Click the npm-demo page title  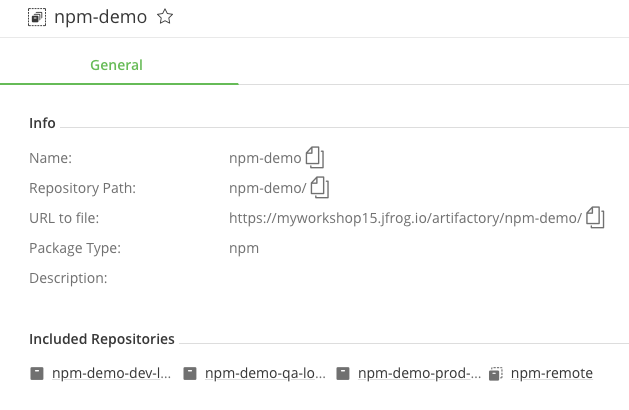(100, 17)
